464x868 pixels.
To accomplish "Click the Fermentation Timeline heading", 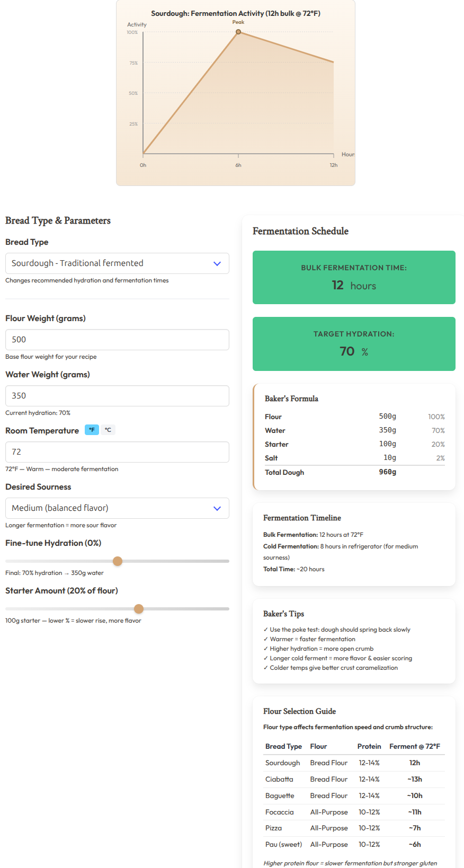I will tap(302, 518).
